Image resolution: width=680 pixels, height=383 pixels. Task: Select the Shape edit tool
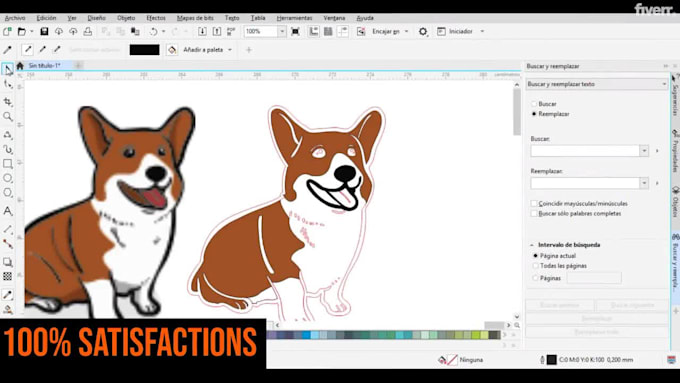click(x=7, y=84)
